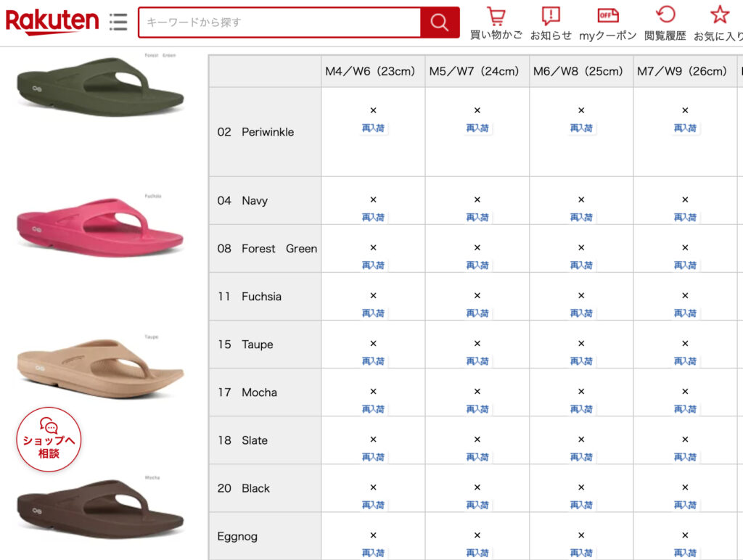743x560 pixels.
Task: Select the Taupe sandal image
Action: (x=100, y=367)
